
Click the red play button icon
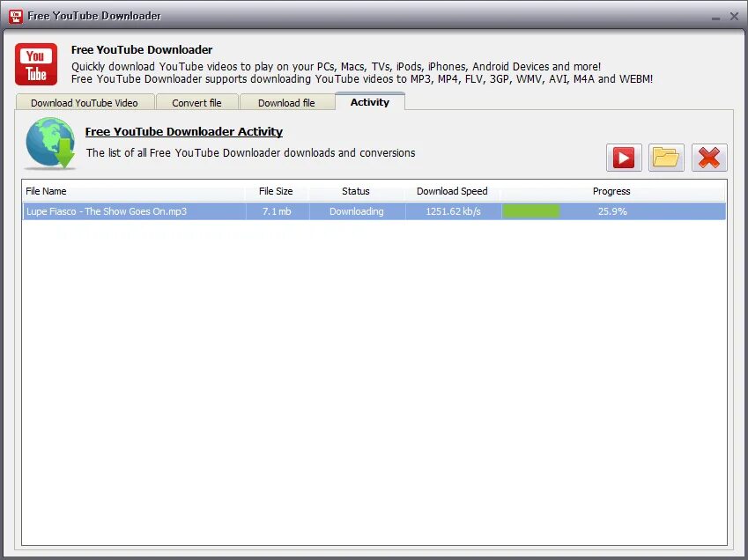coord(624,158)
